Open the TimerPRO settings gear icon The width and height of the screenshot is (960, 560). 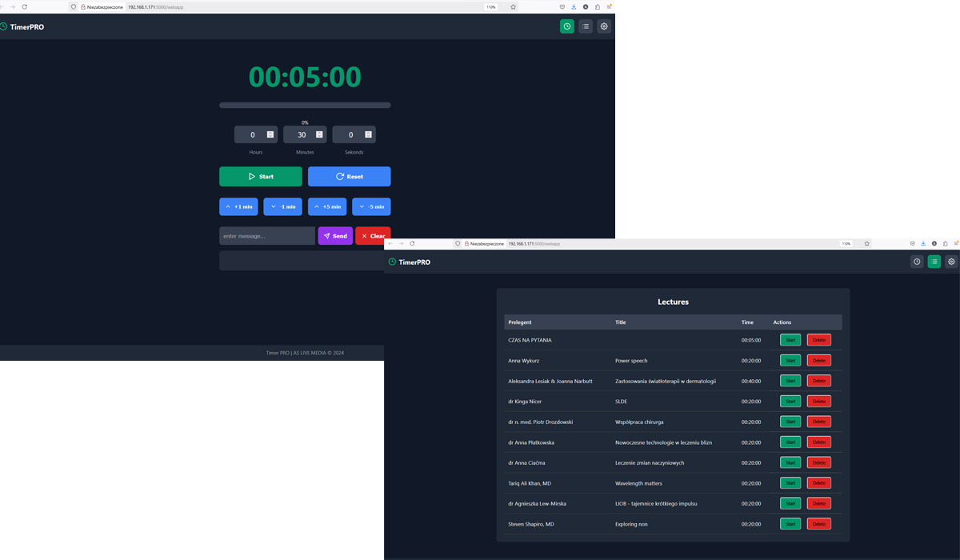click(x=604, y=26)
